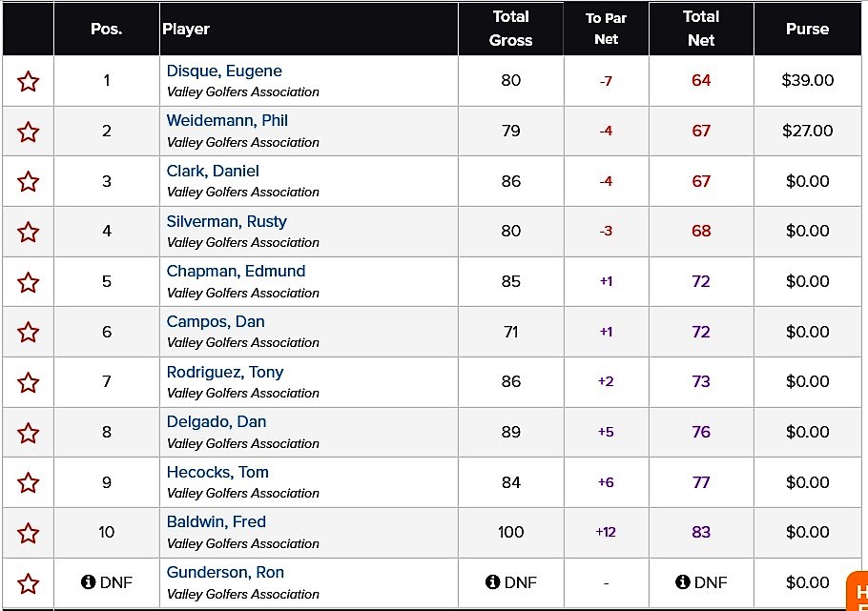This screenshot has height=611, width=868.
Task: Click the info icon beside DNF position
Action: [87, 582]
